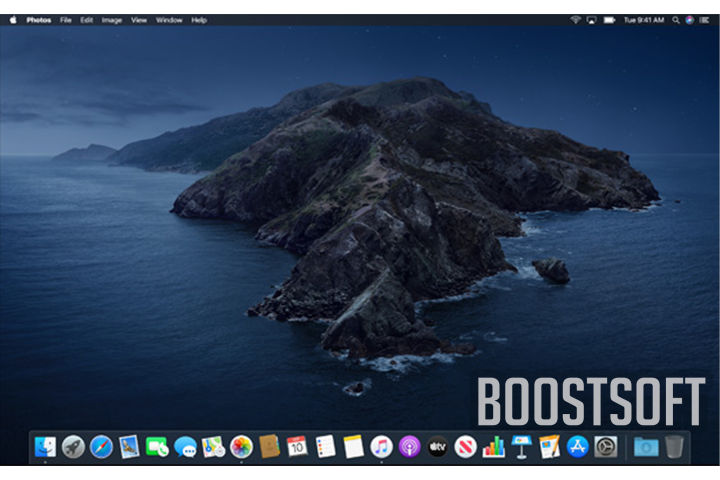Click the clock Tue 9:41 AM
Image resolution: width=720 pixels, height=480 pixels.
tap(644, 20)
